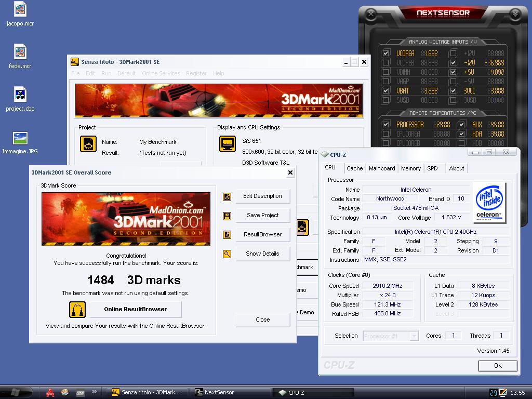Image resolution: width=532 pixels, height=399 pixels.
Task: Click the Save Project floppy disk icon
Action: (227, 216)
